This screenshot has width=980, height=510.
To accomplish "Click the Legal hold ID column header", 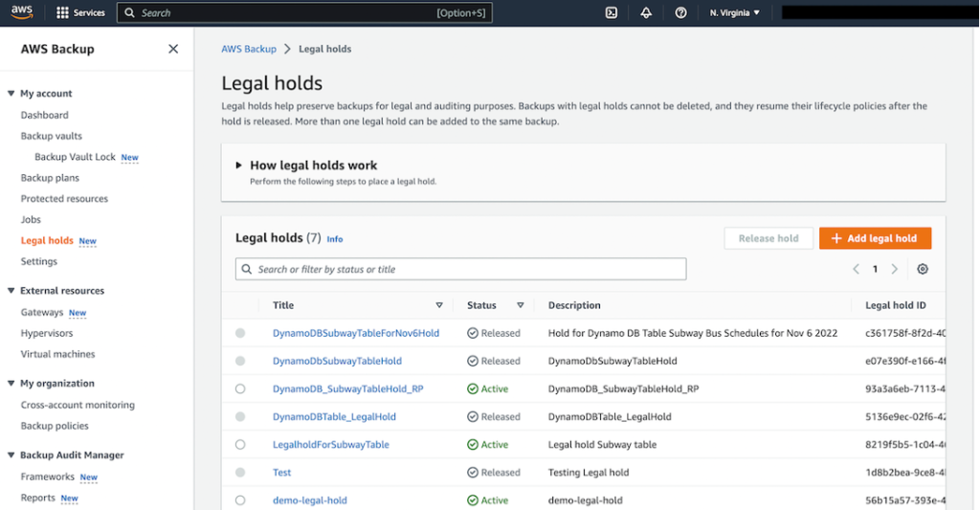I will (x=896, y=305).
